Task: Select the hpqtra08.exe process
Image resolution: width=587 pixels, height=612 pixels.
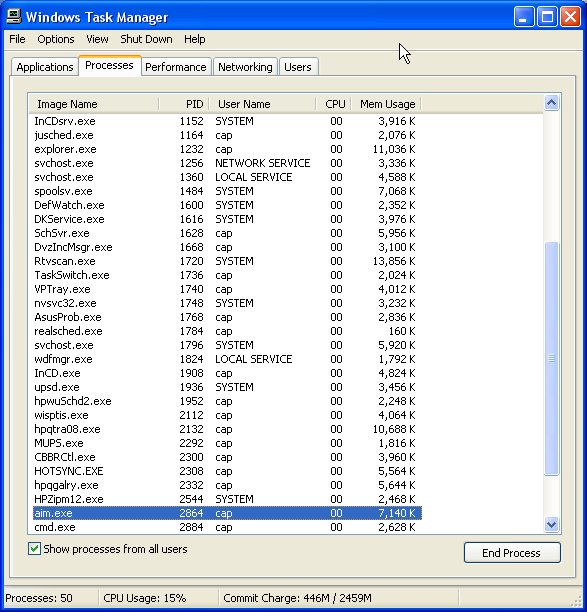Action: (227, 429)
